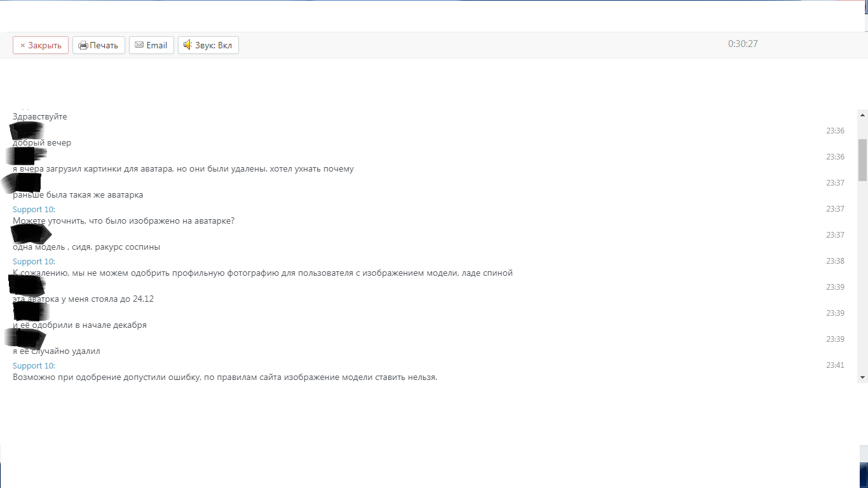
Task: Click the message "одна модель, сидя"
Action: (x=86, y=247)
